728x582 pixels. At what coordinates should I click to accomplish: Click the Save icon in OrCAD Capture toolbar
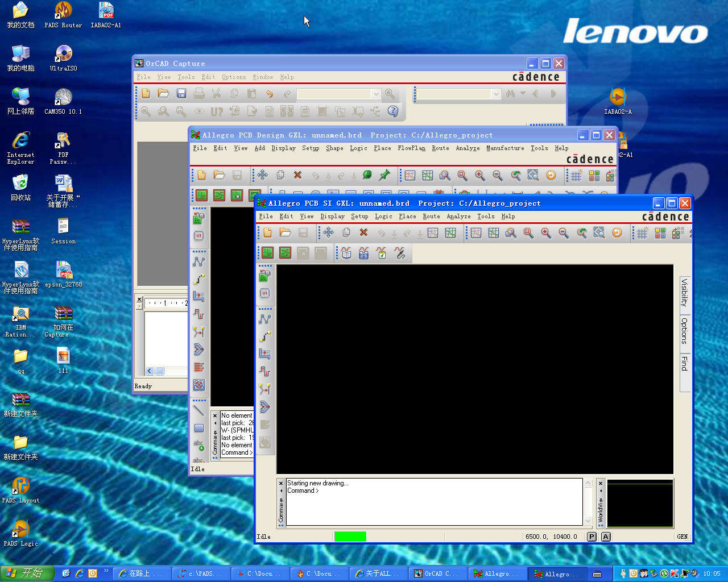point(181,93)
